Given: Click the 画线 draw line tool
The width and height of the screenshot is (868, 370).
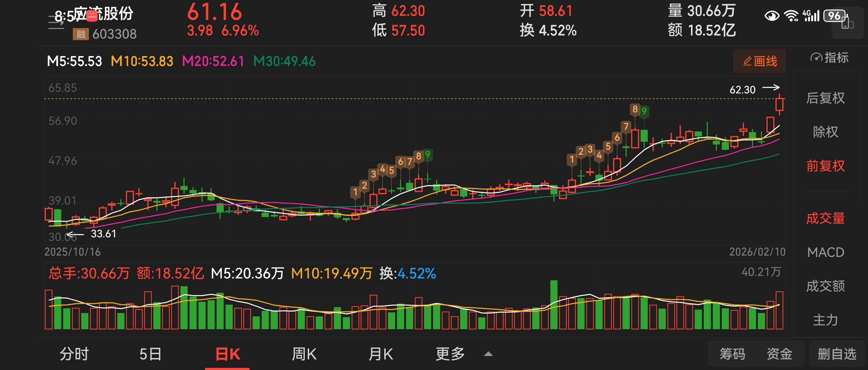Looking at the screenshot, I should (759, 61).
